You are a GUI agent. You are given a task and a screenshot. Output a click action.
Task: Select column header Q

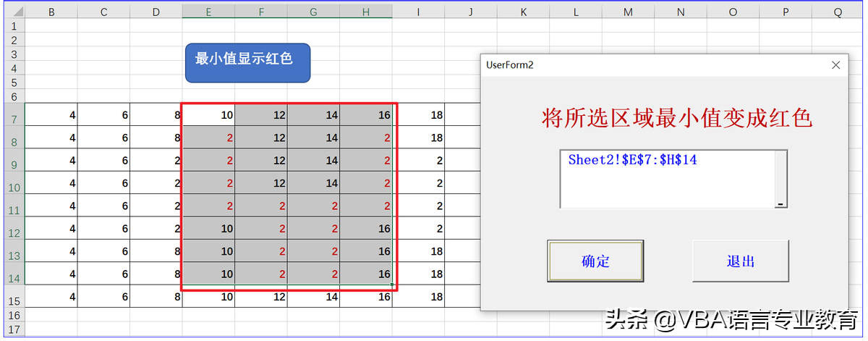click(x=838, y=12)
